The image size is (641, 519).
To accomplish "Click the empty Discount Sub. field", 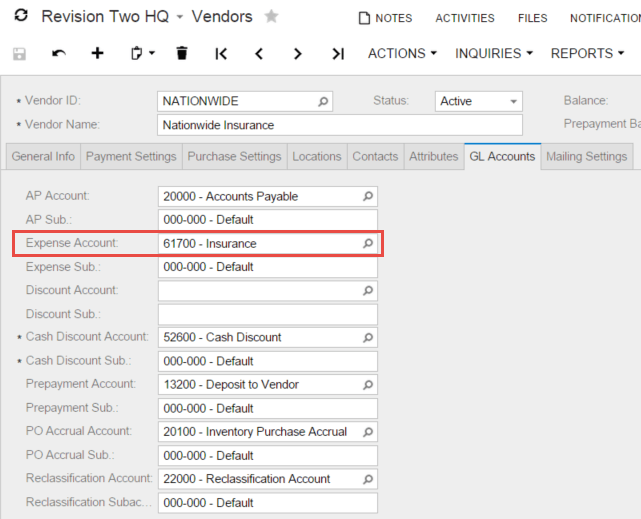I will 268,314.
